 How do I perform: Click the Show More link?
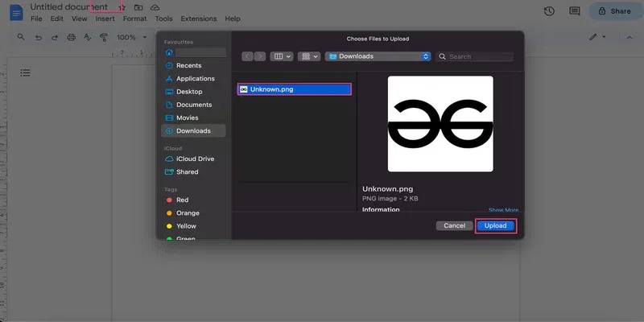tap(503, 210)
